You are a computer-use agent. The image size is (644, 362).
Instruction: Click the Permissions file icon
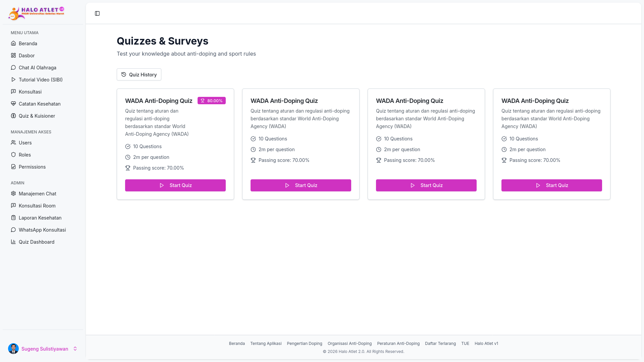(13, 167)
